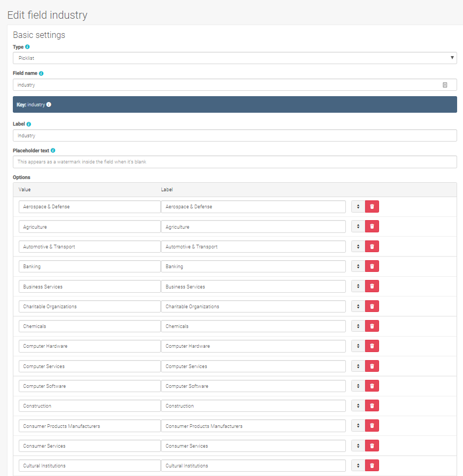Delete the Computer Hardware option

pyautogui.click(x=372, y=346)
